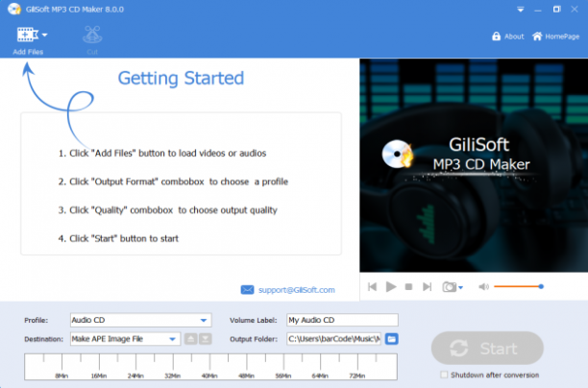
Task: Open the Add Files dropdown arrow
Action: [44, 35]
